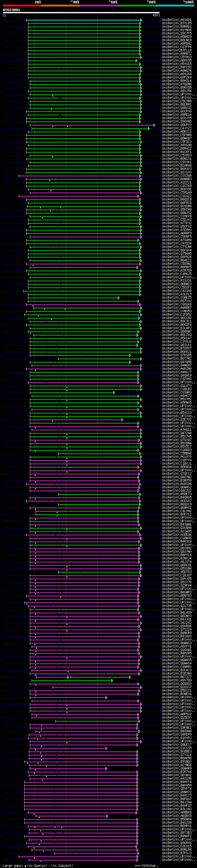
Task: Select the UniRef100_C7YLN4 label
Action: pyautogui.click(x=177, y=247)
